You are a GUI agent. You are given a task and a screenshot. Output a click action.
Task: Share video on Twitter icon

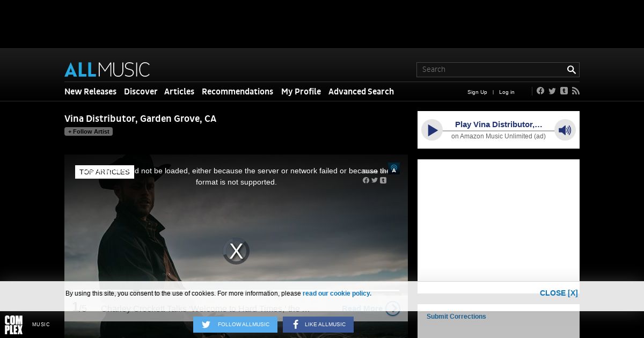pos(375,180)
